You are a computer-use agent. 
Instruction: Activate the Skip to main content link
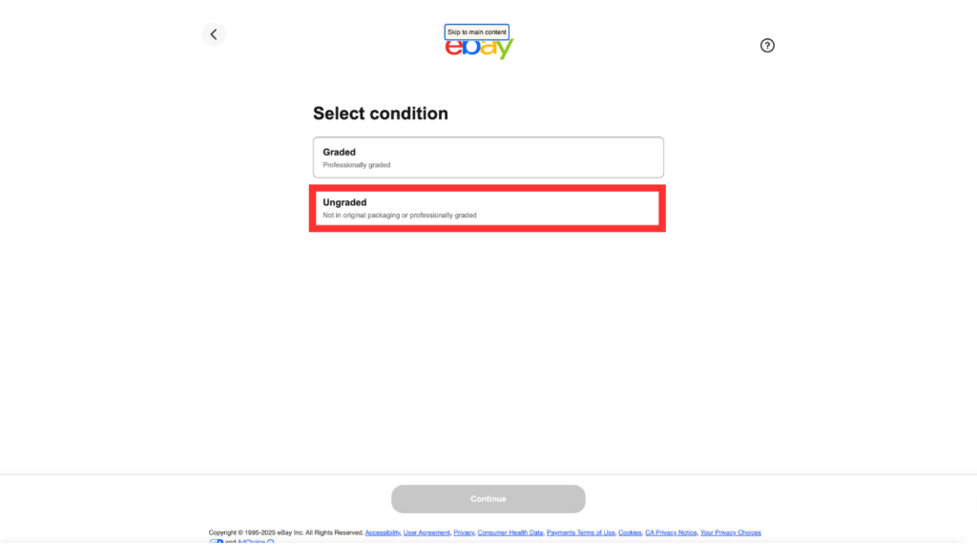[477, 31]
